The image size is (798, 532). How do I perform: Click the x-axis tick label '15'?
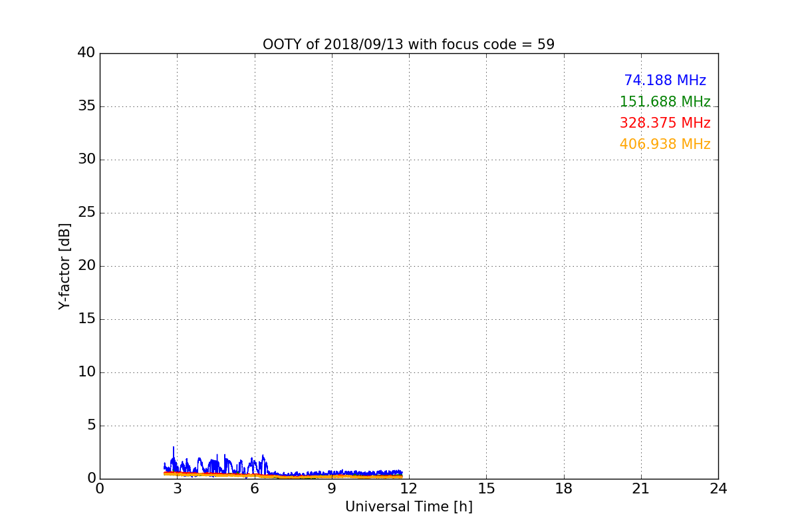(486, 489)
